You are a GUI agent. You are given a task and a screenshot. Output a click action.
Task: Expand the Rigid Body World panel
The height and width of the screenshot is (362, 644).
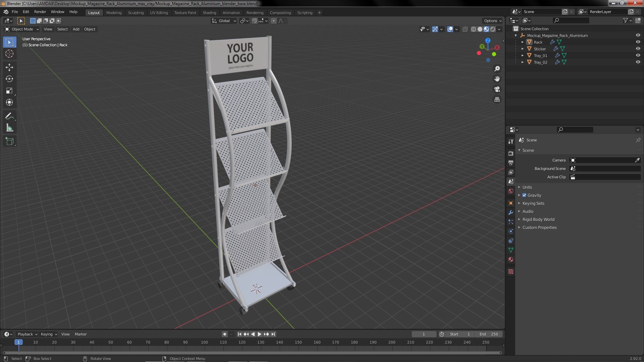click(x=538, y=219)
